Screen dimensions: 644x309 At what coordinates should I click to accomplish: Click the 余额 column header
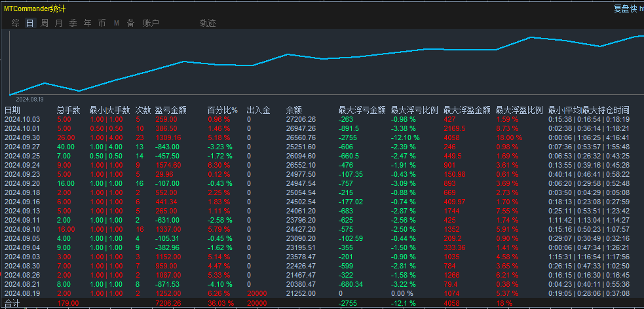click(294, 110)
